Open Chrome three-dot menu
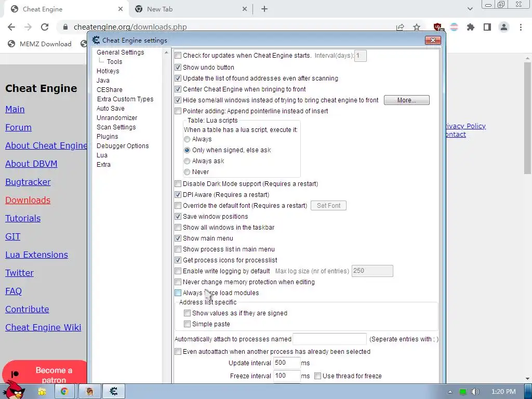This screenshot has width=532, height=399. pyautogui.click(x=521, y=27)
